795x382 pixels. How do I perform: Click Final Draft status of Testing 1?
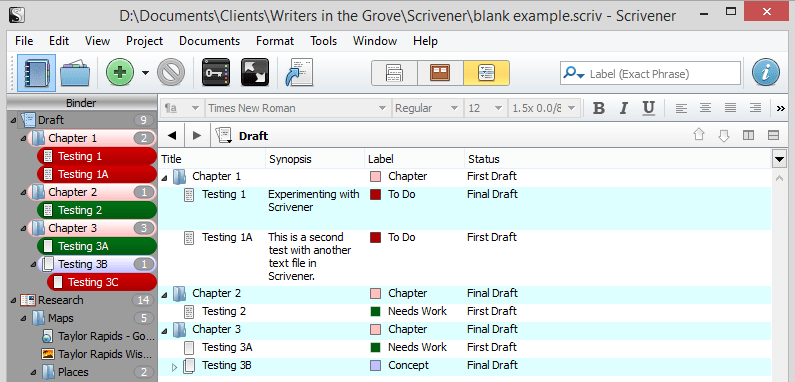click(x=492, y=194)
